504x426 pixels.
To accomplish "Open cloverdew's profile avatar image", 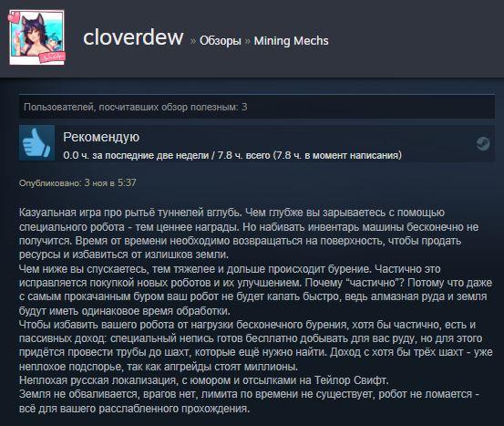I will 37,37.
